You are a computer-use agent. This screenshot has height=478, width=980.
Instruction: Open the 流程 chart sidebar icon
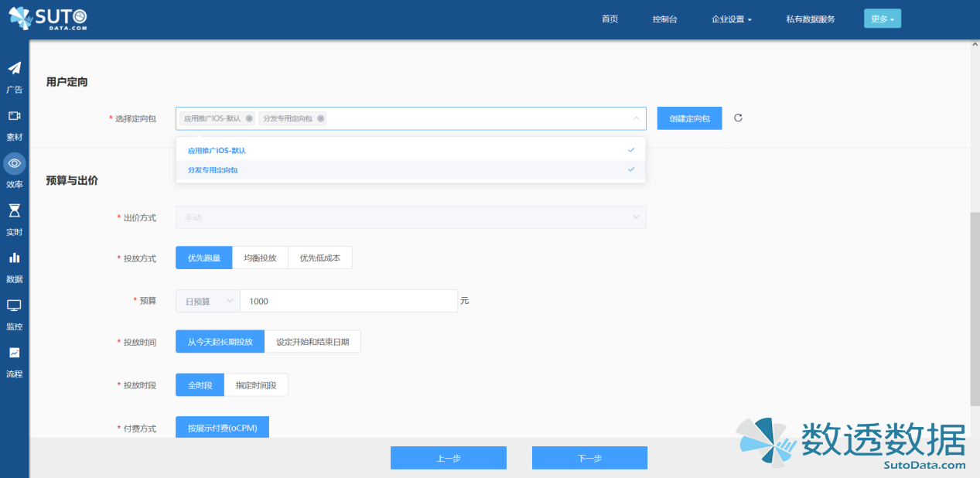coord(14,353)
